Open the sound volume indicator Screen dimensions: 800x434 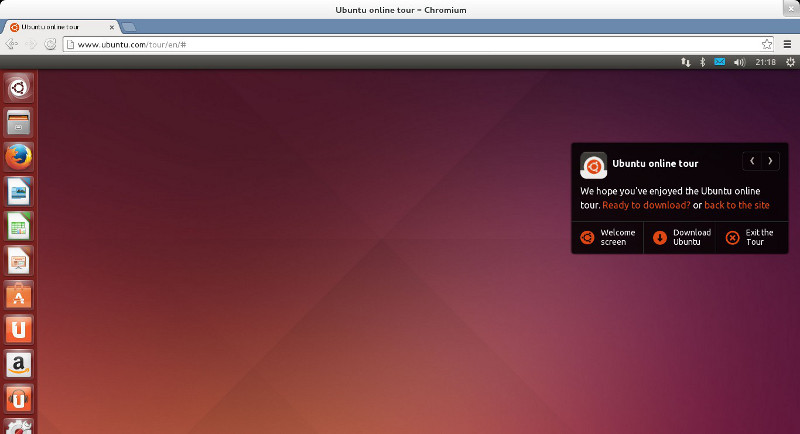[739, 62]
